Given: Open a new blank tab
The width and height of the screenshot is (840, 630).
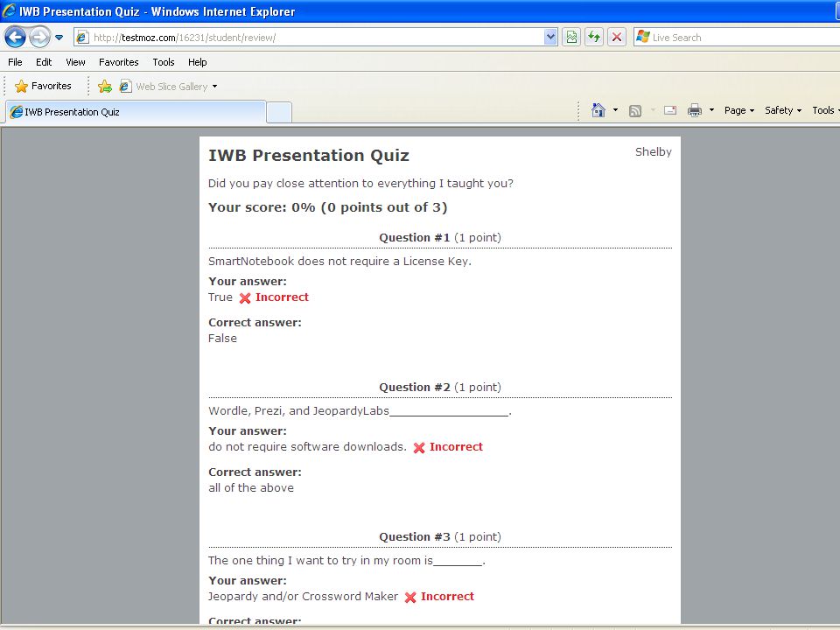Looking at the screenshot, I should click(x=279, y=112).
